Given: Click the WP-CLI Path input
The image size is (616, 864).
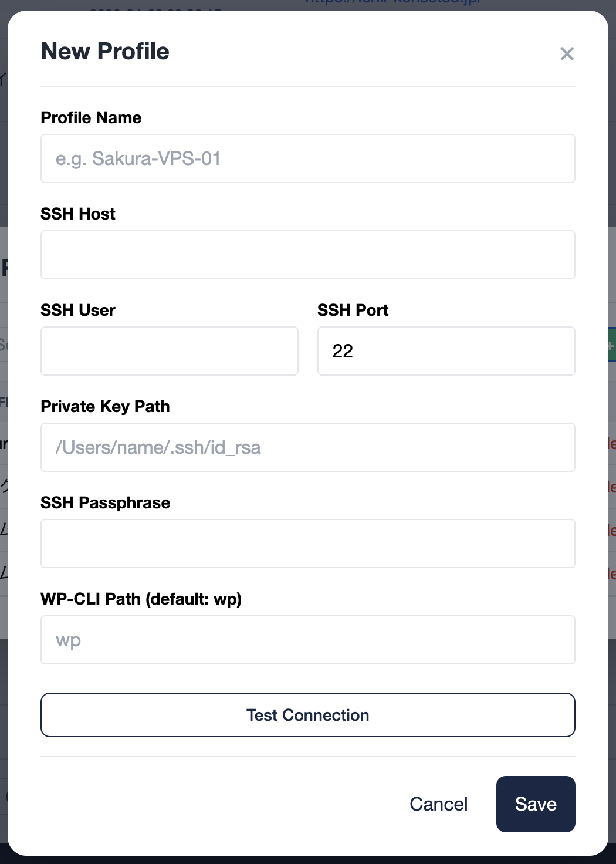Looking at the screenshot, I should click(x=307, y=640).
